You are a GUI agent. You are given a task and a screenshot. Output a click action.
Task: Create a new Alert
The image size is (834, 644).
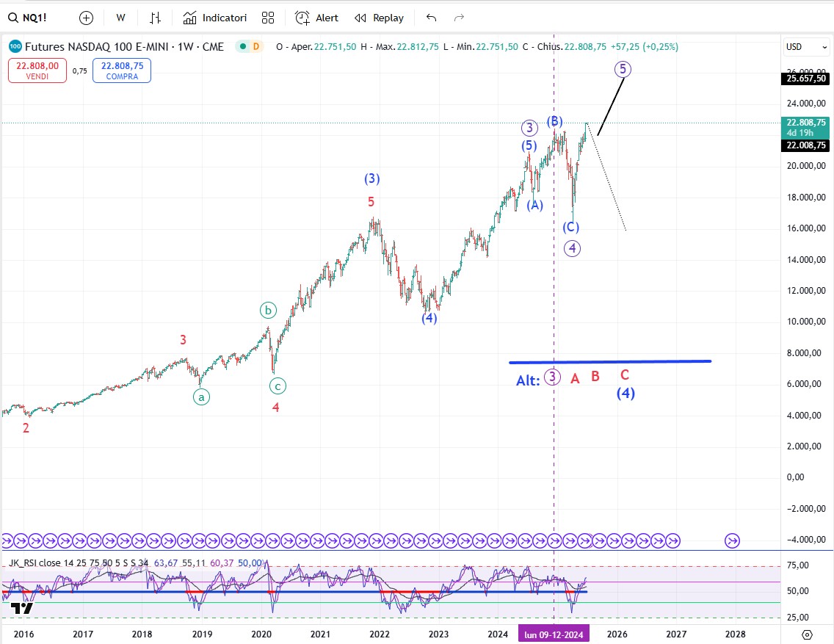316,18
